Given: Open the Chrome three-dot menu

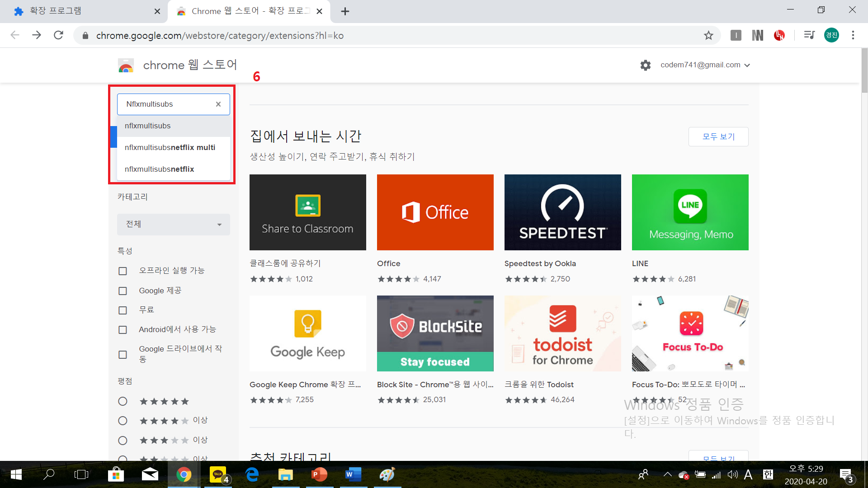Looking at the screenshot, I should [853, 35].
